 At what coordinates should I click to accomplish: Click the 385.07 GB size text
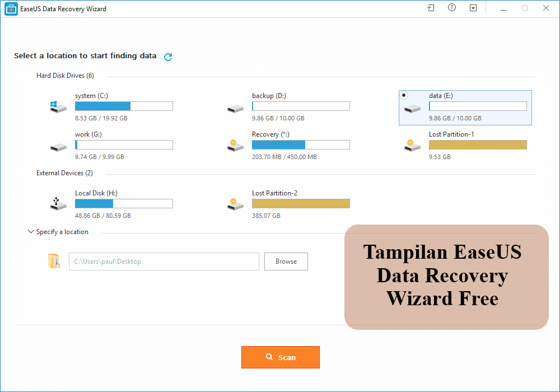tap(266, 216)
